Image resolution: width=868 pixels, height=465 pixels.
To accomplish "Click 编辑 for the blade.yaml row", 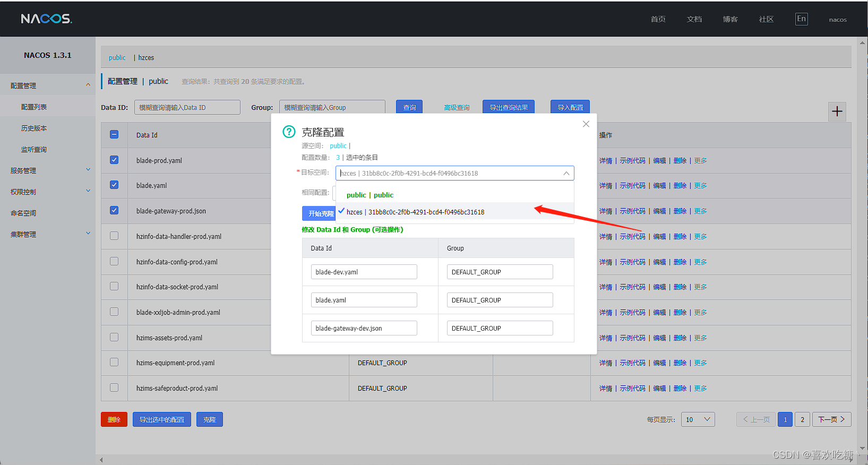I will click(x=659, y=185).
